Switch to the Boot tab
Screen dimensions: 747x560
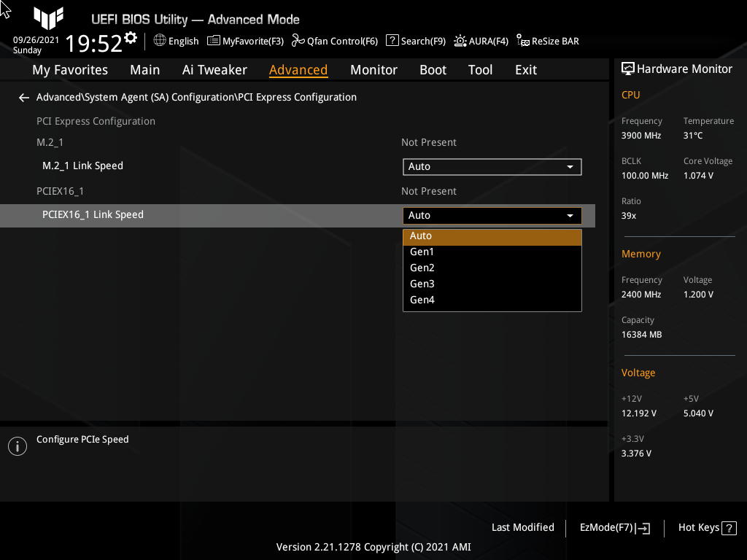[433, 69]
